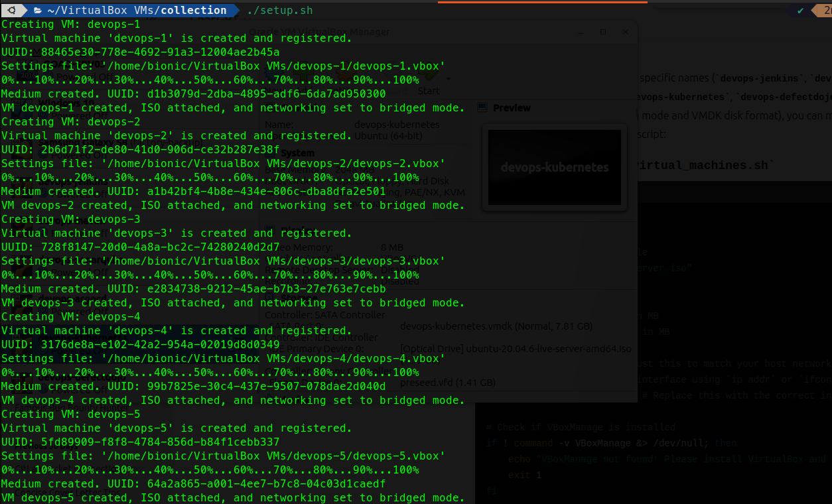Click the ubuntu-20.04.6-live-server-amd64.iso optical drive entry
Image resolution: width=832 pixels, height=504 pixels.
click(517, 349)
